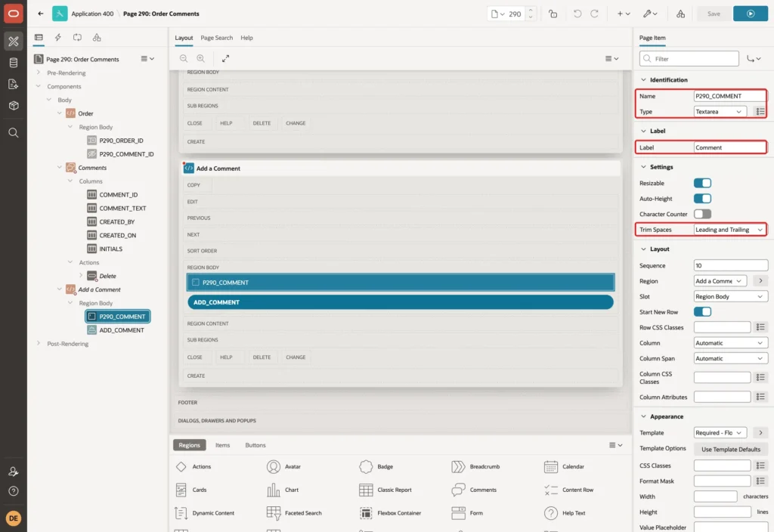Select the Rendering tree tab icon
This screenshot has width=774, height=532.
point(39,38)
